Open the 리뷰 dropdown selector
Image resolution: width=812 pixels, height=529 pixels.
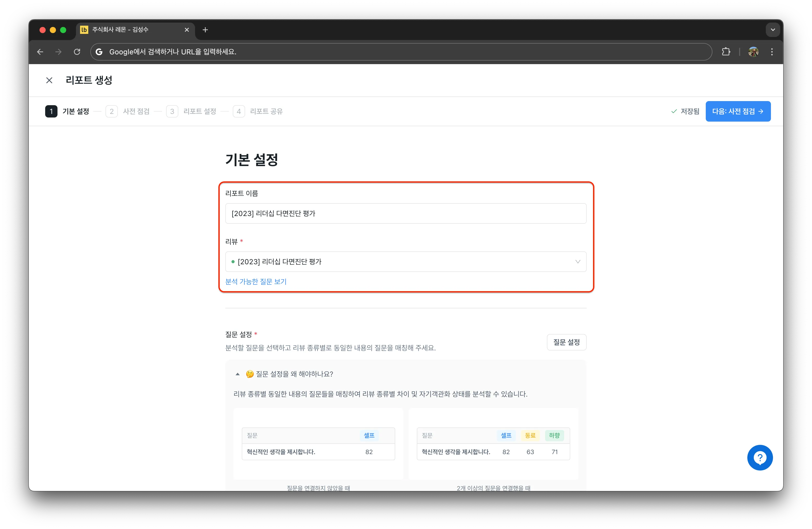tap(406, 262)
